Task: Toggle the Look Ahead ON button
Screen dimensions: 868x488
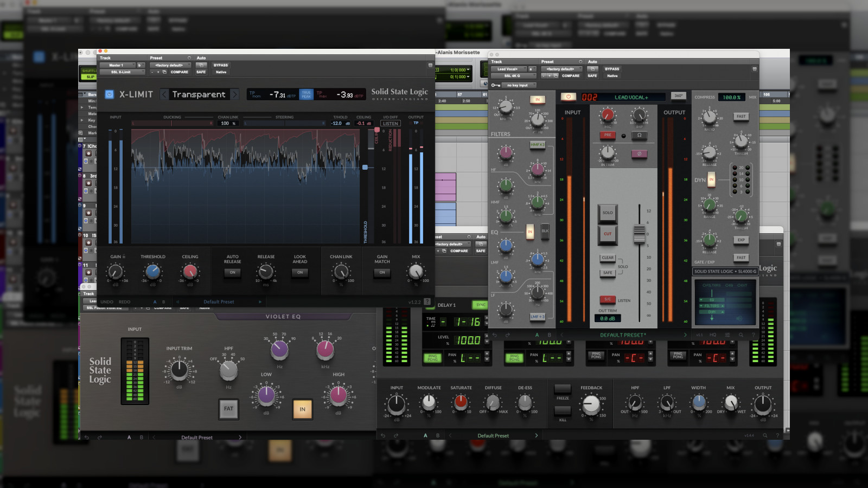Action: tap(300, 272)
